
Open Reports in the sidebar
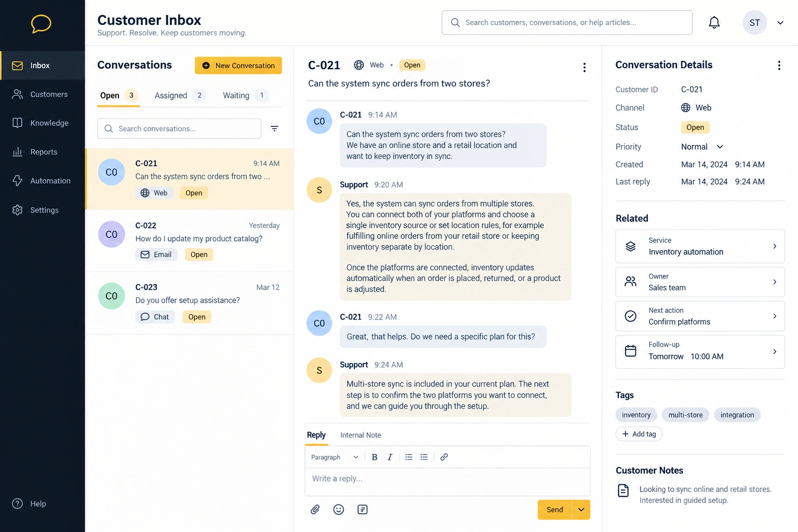pos(42,152)
